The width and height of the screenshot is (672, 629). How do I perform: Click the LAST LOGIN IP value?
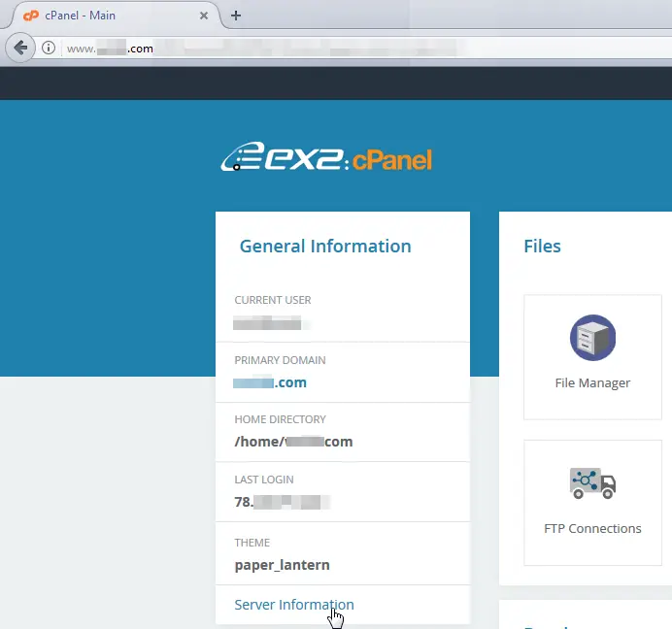283,502
